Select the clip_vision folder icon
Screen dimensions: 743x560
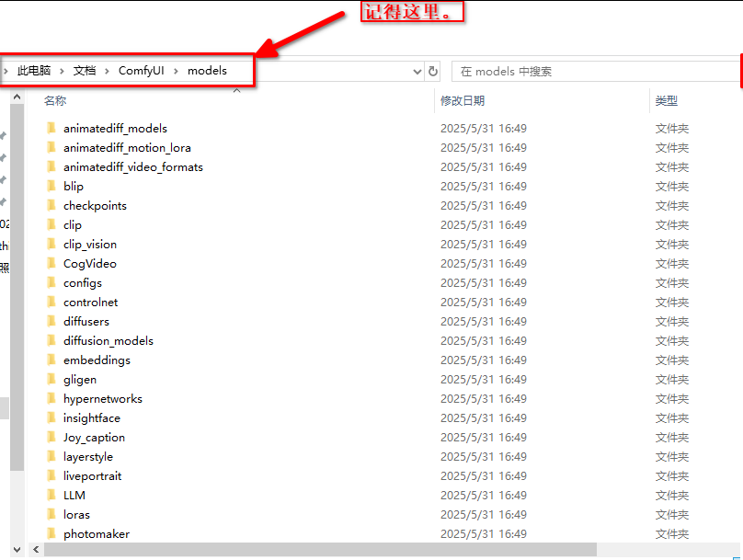point(51,245)
